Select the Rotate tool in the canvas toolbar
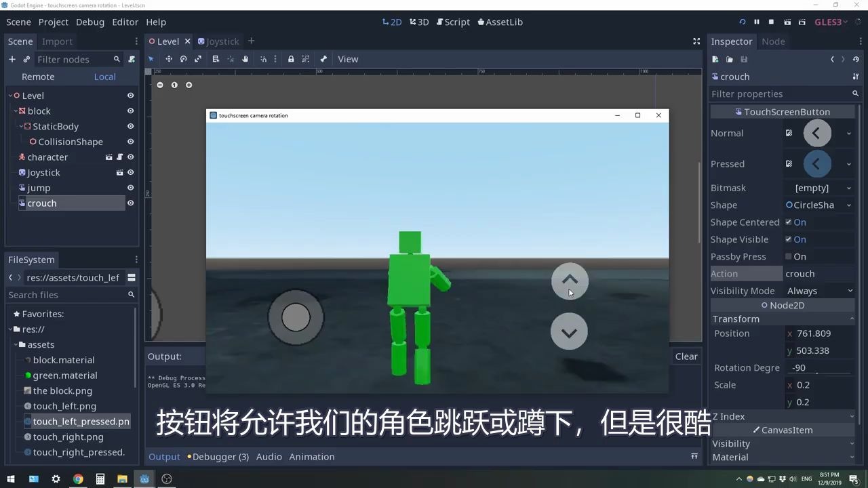 (184, 59)
